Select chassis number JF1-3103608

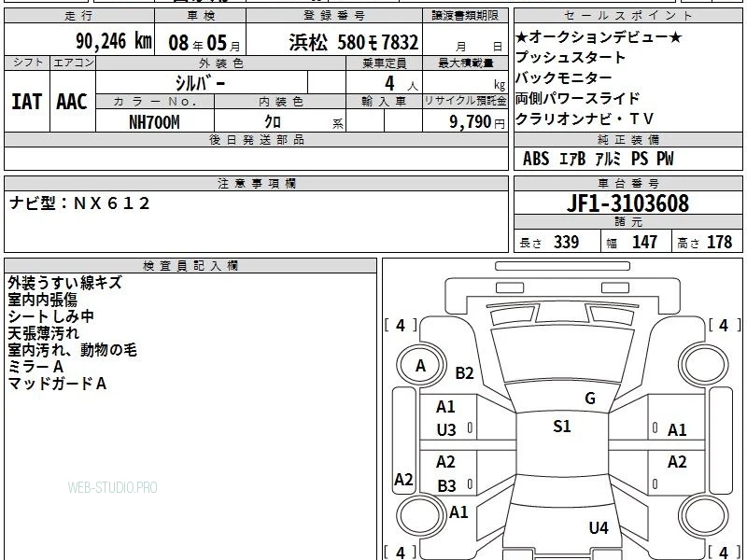point(627,203)
